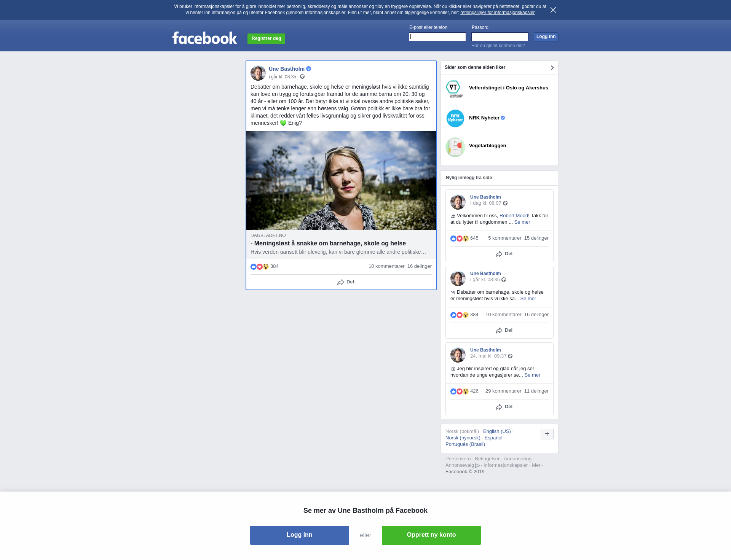Click the Annonsevalg triangle icon
731x560 pixels.
tap(477, 466)
